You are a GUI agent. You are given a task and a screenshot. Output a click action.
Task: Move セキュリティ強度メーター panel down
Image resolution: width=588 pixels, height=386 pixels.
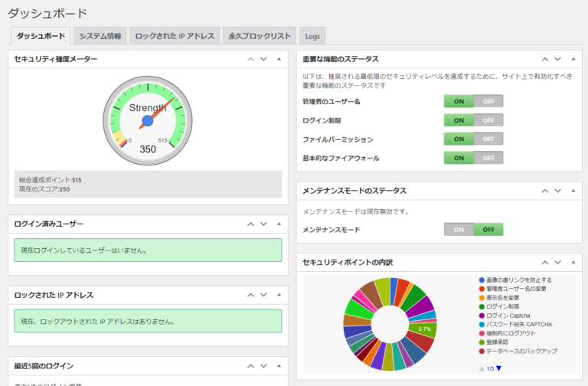263,59
